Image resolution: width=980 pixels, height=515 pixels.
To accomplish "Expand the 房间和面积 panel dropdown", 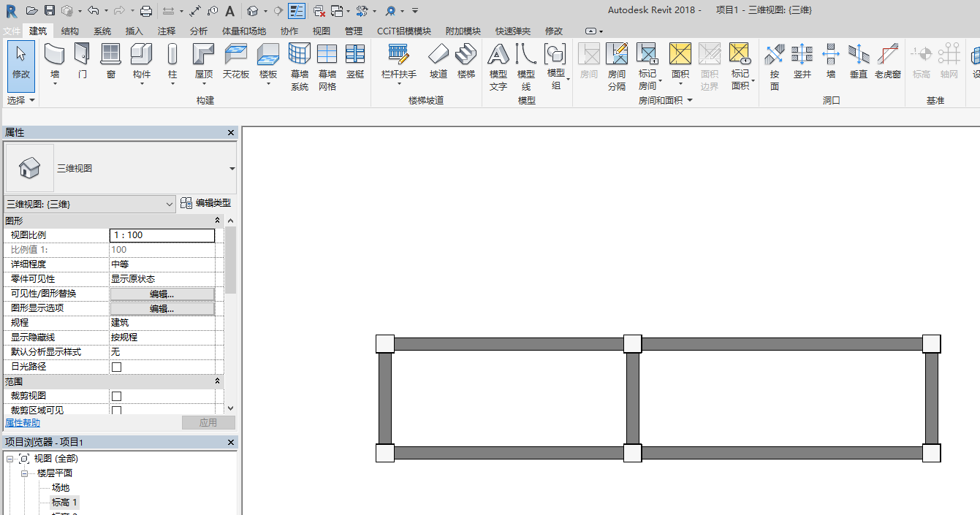I will [665, 101].
